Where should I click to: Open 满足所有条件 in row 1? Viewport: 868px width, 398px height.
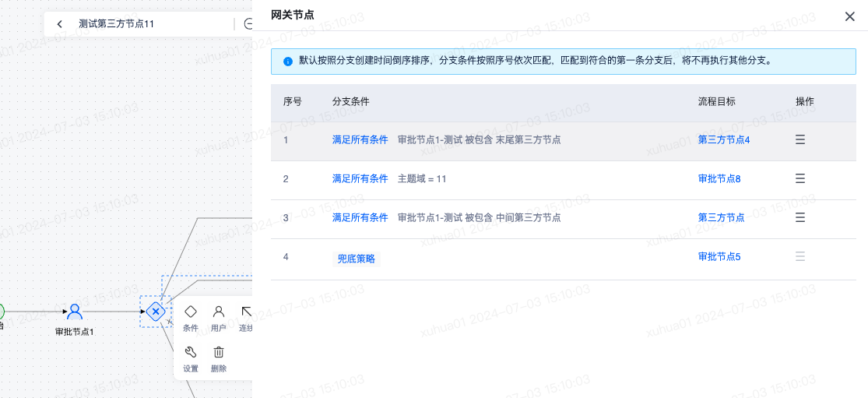click(360, 140)
